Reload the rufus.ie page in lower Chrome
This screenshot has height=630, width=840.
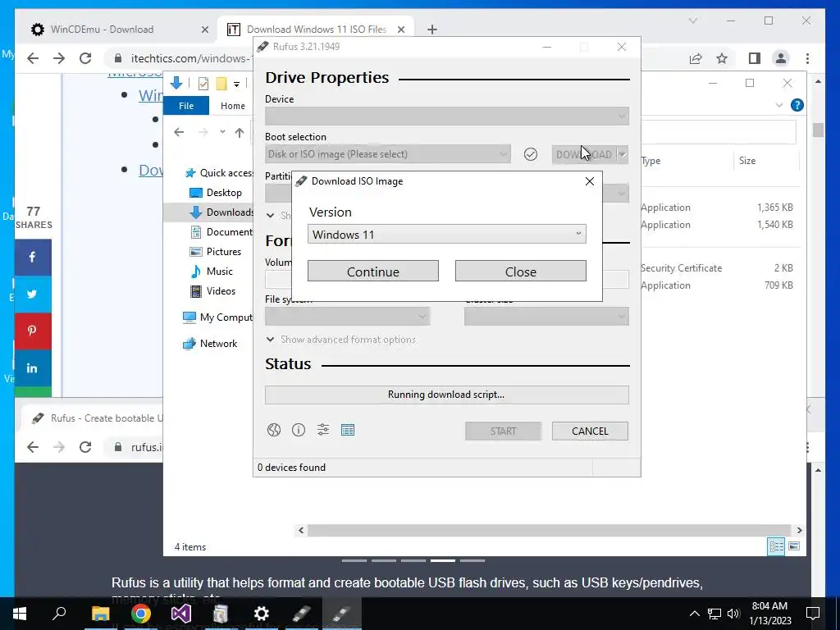point(85,447)
